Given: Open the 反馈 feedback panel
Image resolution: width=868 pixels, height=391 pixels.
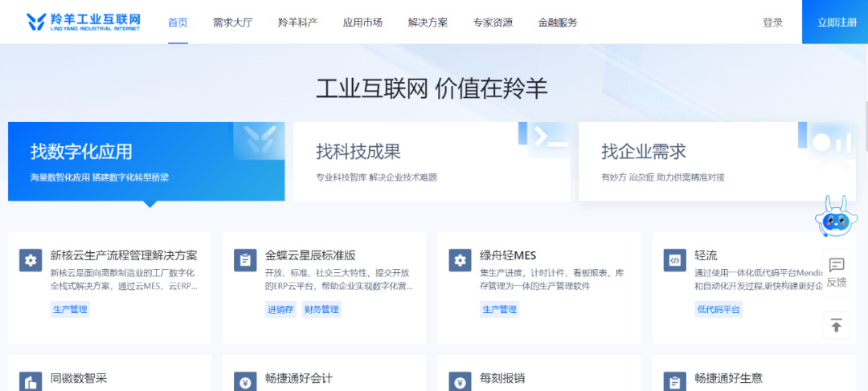Looking at the screenshot, I should point(836,273).
